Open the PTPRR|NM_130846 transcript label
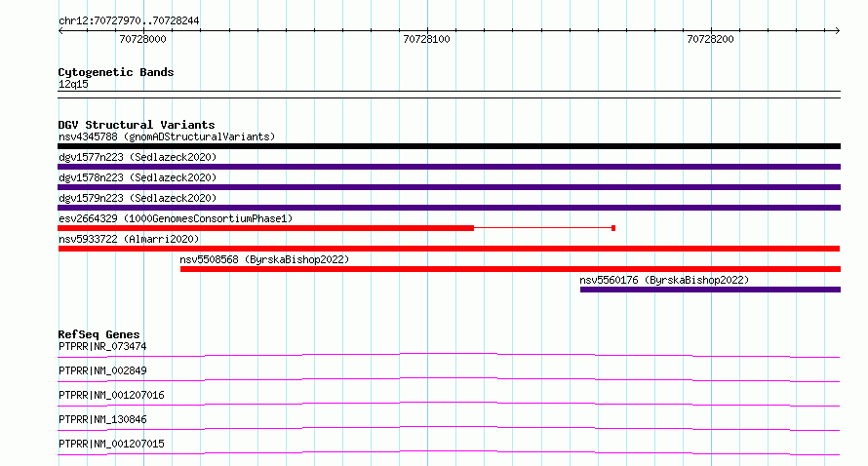Image resolution: width=868 pixels, height=466 pixels. tap(102, 419)
